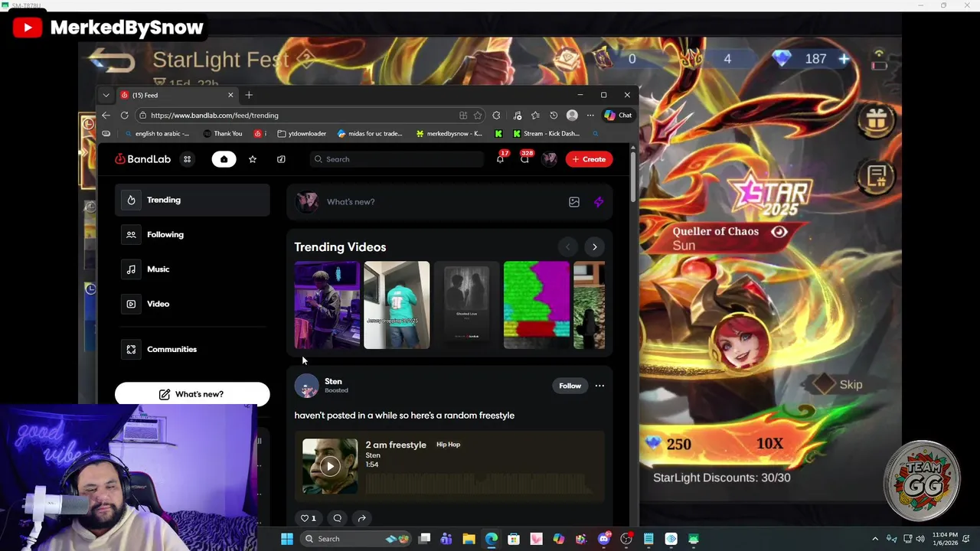Attach image using the composer picture icon

coord(574,202)
